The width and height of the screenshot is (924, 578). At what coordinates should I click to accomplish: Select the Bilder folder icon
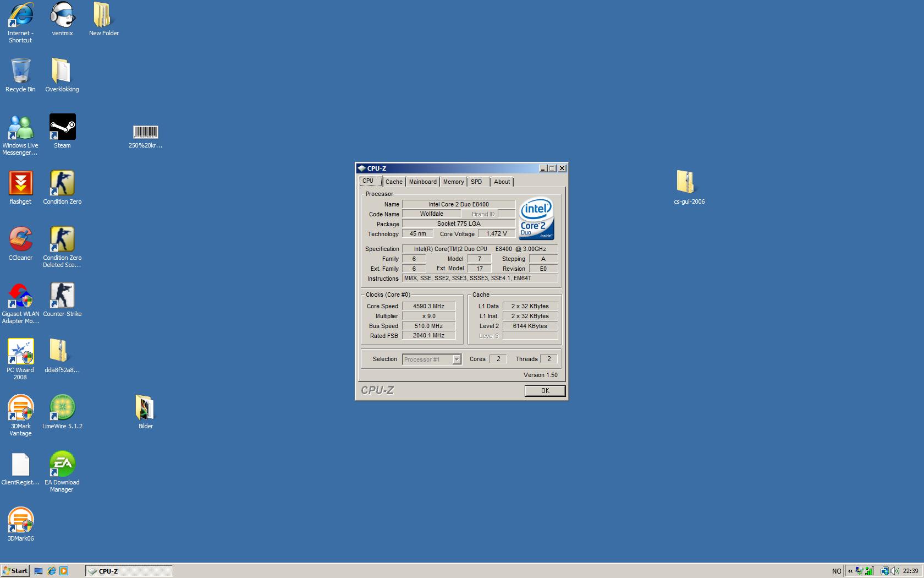click(x=145, y=412)
